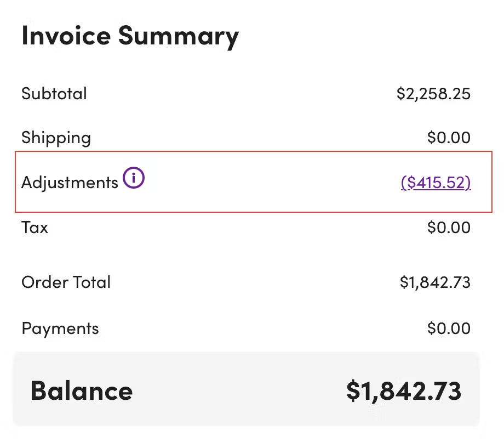Click the $0.00 tax amount
Viewport: 504px width, 442px height.
pyautogui.click(x=449, y=227)
